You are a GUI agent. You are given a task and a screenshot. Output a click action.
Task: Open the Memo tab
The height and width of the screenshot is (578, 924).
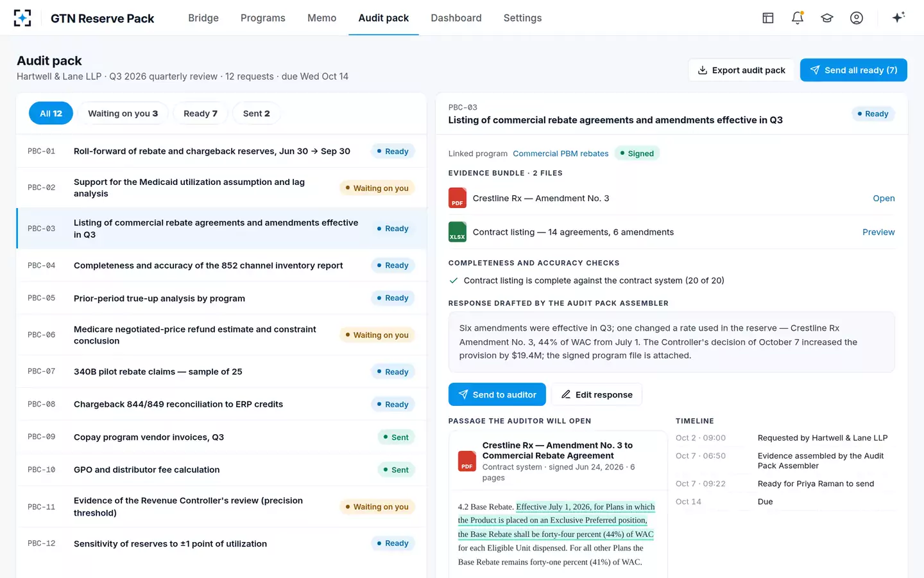[x=321, y=18]
